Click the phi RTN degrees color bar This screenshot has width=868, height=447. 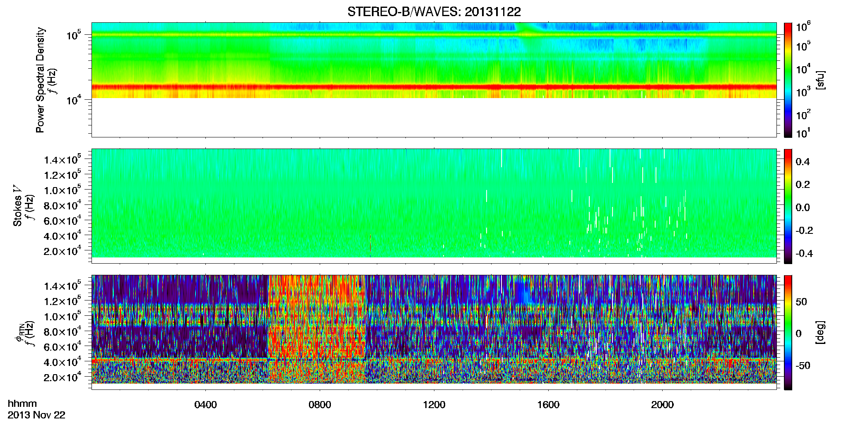(788, 332)
